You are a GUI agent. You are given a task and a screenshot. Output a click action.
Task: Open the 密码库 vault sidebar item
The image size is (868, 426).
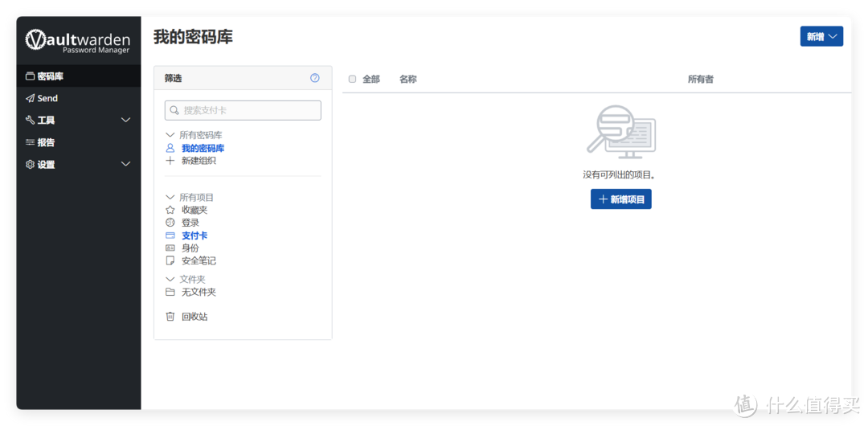point(78,76)
